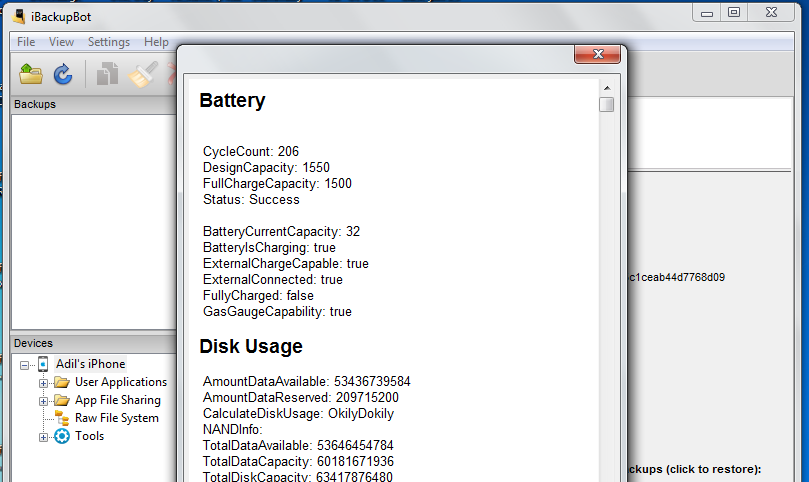Select Adil's iPhone in Devices tree
Screen dimensions: 809x482
[x=91, y=364]
